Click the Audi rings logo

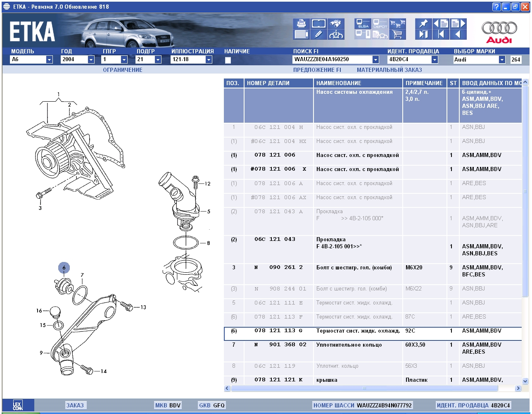tap(499, 31)
